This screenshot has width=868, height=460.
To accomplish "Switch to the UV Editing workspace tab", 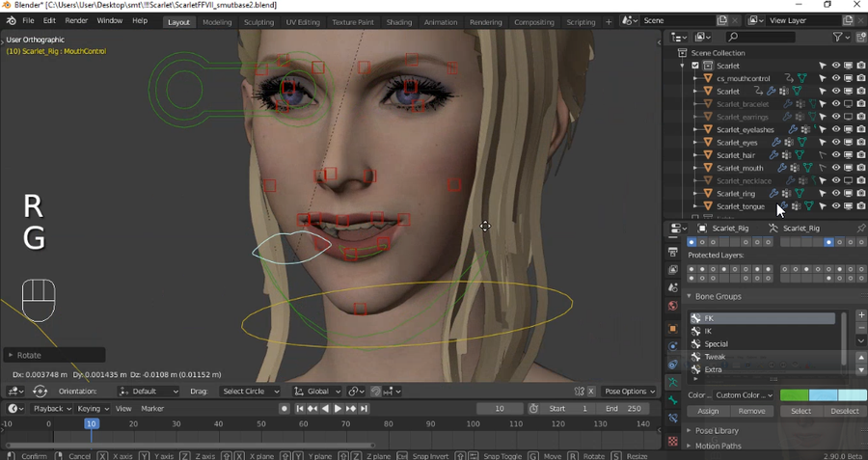I will [303, 22].
